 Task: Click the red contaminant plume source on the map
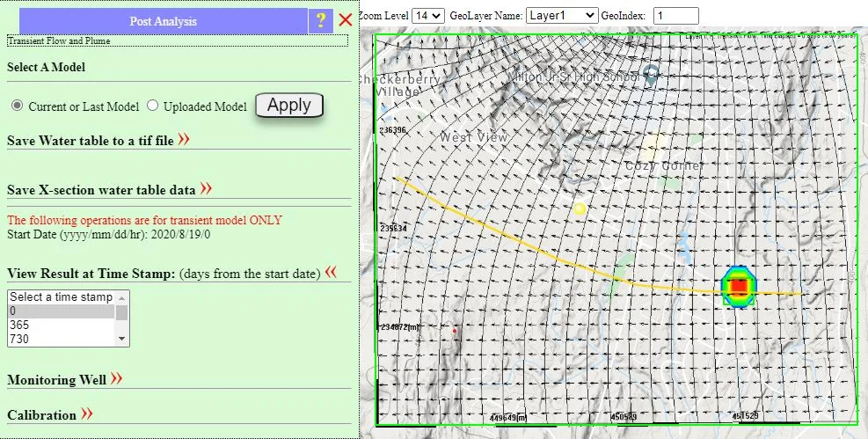[738, 286]
